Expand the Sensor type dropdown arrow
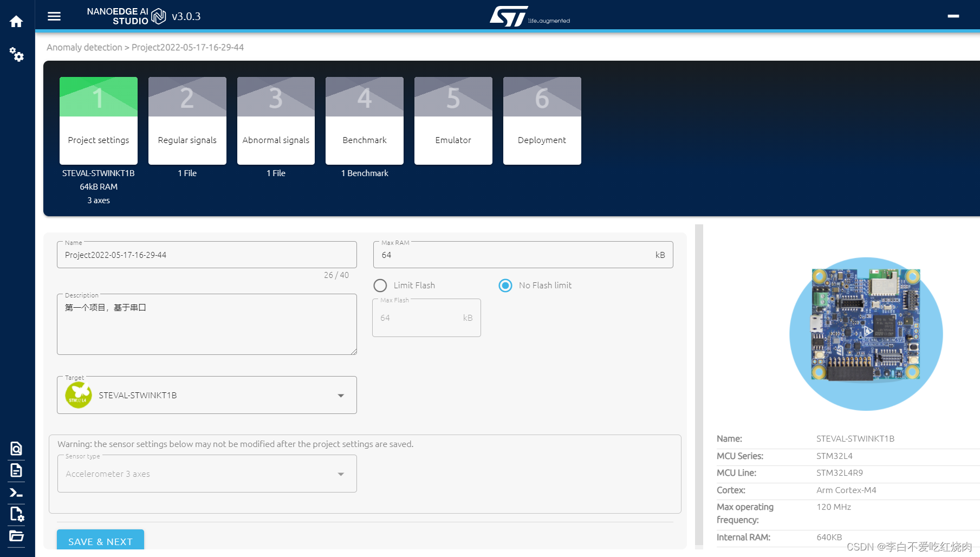980x557 pixels. tap(341, 474)
